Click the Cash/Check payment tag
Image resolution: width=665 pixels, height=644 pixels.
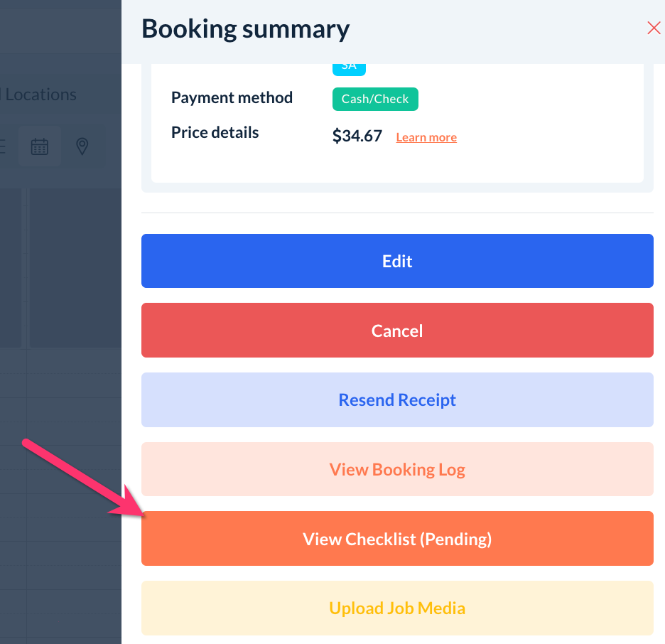tap(375, 99)
